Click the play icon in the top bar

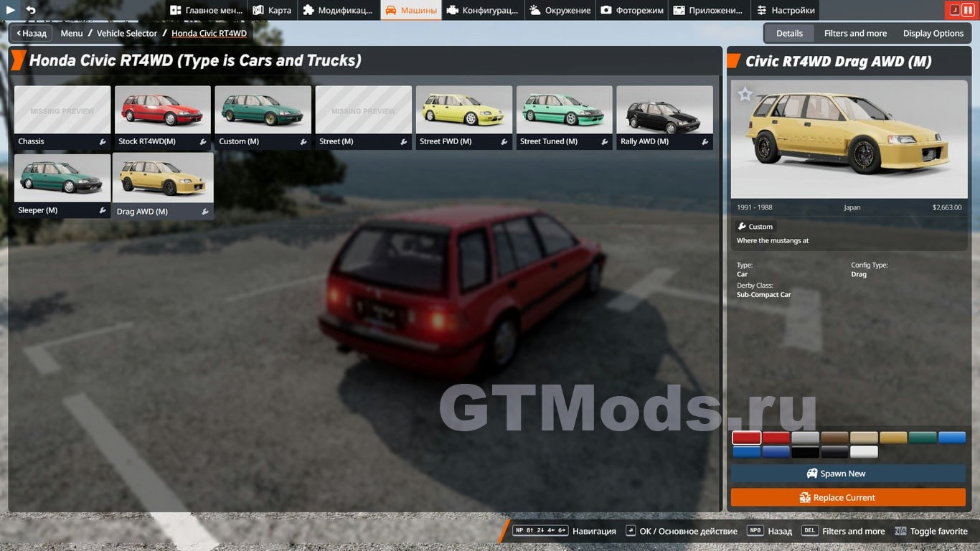pyautogui.click(x=11, y=10)
